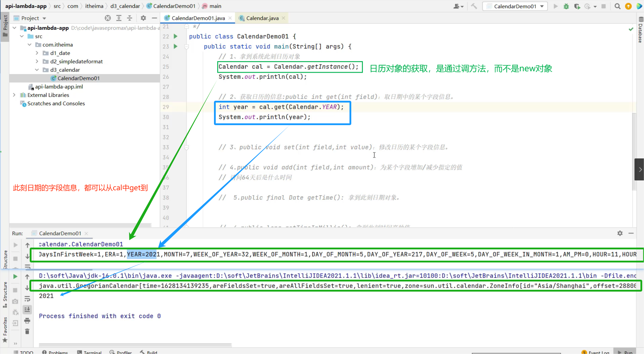Viewport: 644px width, 354px height.
Task: Click trash icon to clear console output
Action: 27,331
